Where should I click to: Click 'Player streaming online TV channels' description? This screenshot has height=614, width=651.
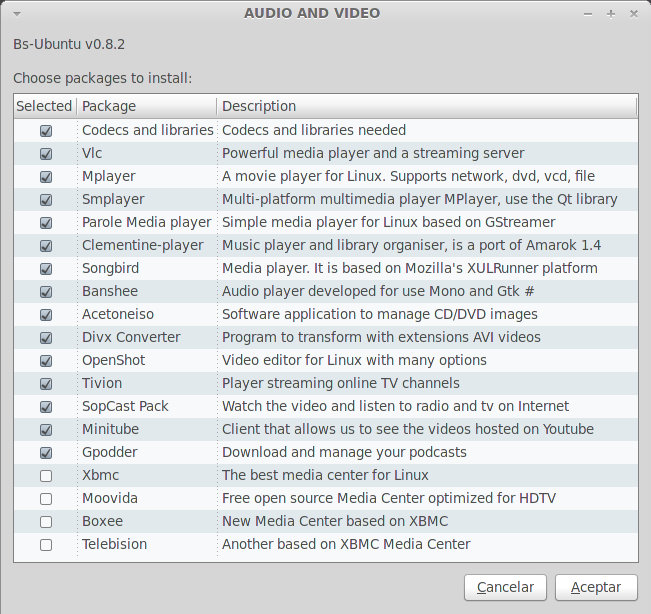(x=341, y=383)
